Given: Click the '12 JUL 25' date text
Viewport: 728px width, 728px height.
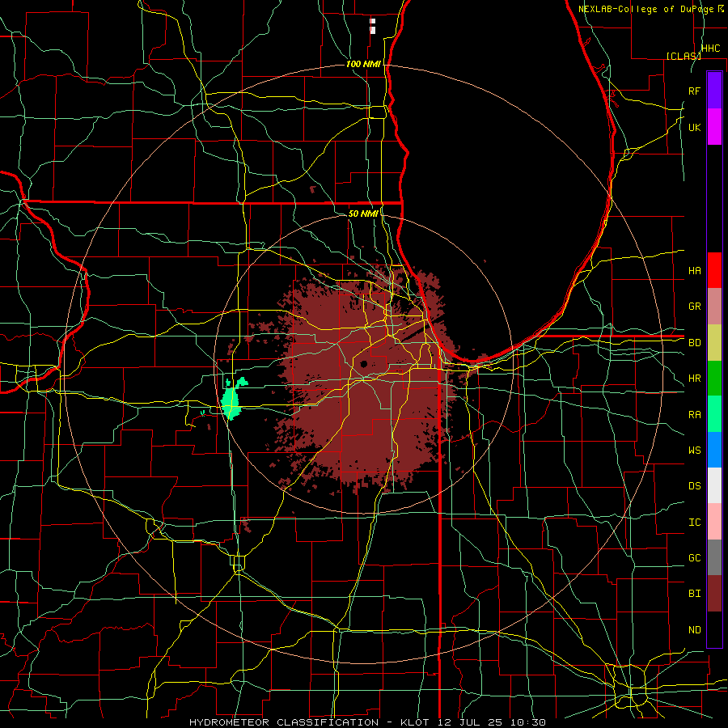Looking at the screenshot, I should tap(472, 722).
